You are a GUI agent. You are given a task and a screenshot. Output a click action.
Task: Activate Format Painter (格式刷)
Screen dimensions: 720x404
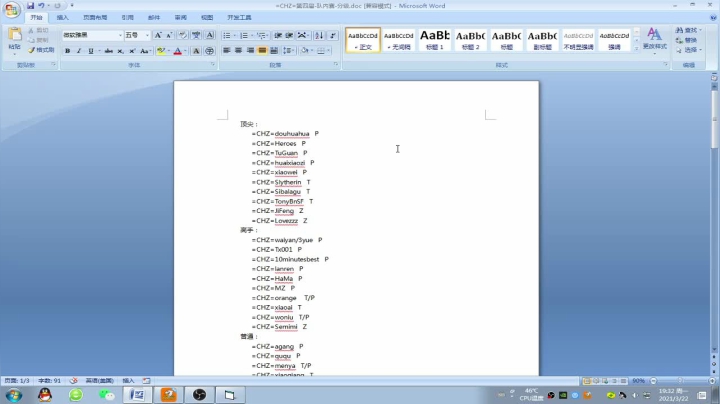tap(41, 50)
